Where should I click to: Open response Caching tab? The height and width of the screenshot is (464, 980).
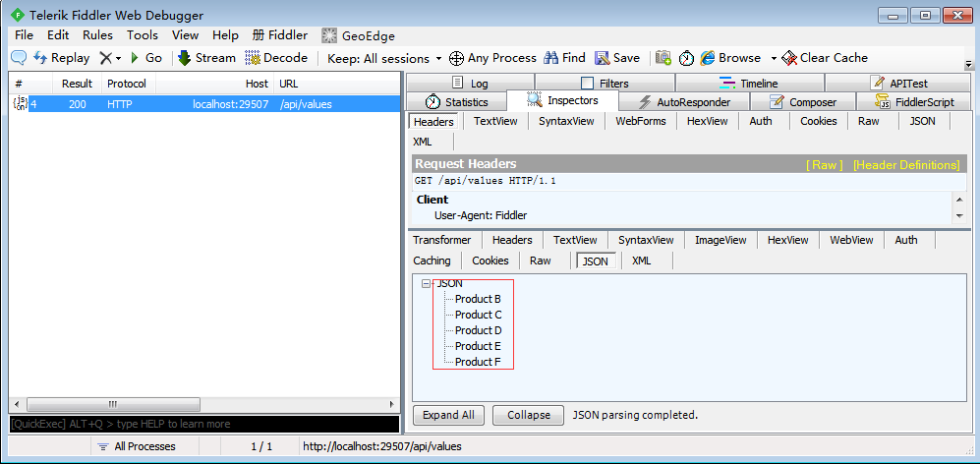[432, 261]
